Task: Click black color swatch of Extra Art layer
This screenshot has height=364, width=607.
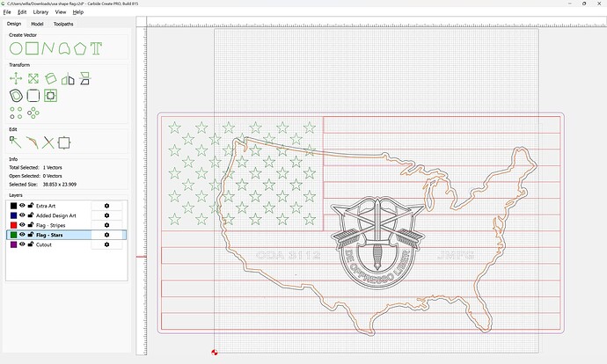Action: coord(13,206)
